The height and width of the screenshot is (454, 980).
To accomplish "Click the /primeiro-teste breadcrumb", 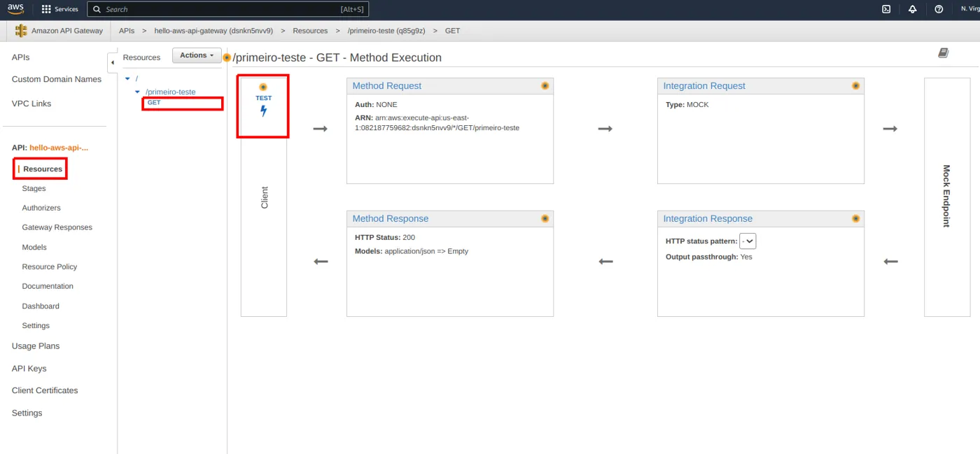I will click(x=386, y=31).
